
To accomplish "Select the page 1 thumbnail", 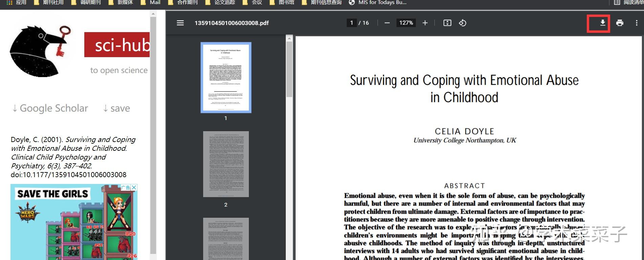I will [226, 77].
